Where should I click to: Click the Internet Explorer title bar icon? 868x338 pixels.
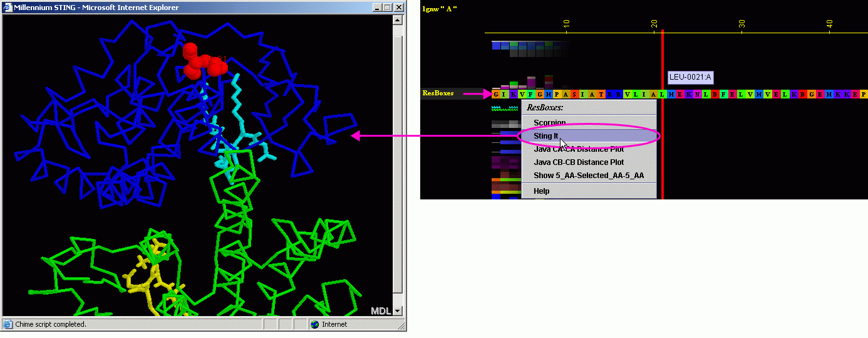[x=8, y=8]
